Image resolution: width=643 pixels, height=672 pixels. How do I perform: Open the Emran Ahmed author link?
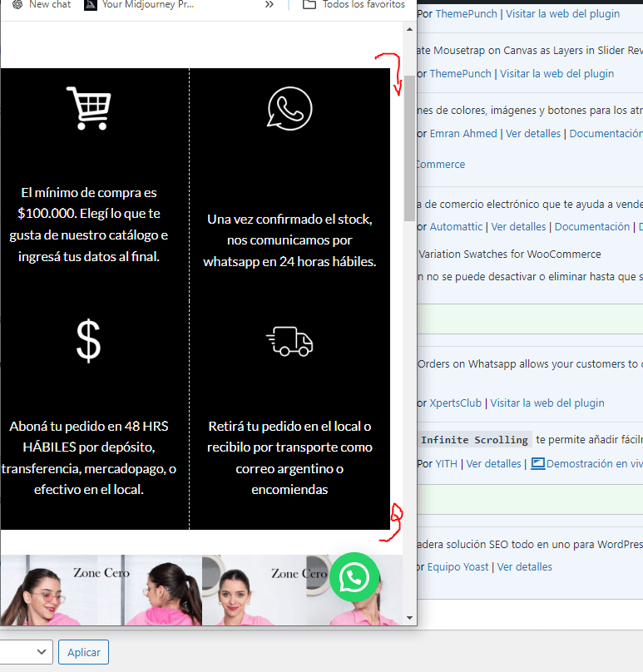(x=463, y=134)
